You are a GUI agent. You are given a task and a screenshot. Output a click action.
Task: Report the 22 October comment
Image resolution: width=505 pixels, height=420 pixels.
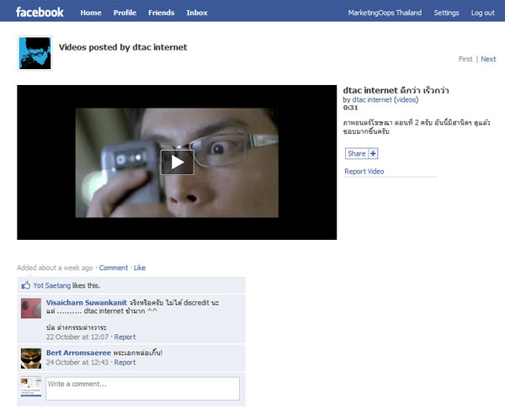click(125, 337)
